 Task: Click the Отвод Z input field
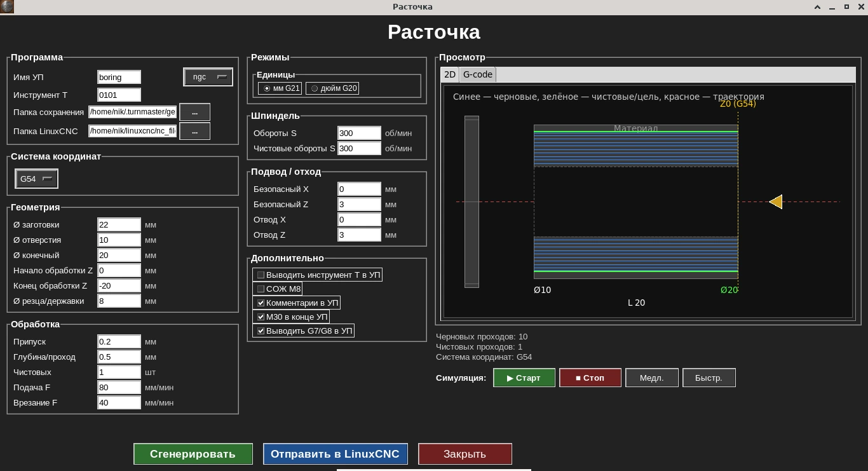(360, 235)
